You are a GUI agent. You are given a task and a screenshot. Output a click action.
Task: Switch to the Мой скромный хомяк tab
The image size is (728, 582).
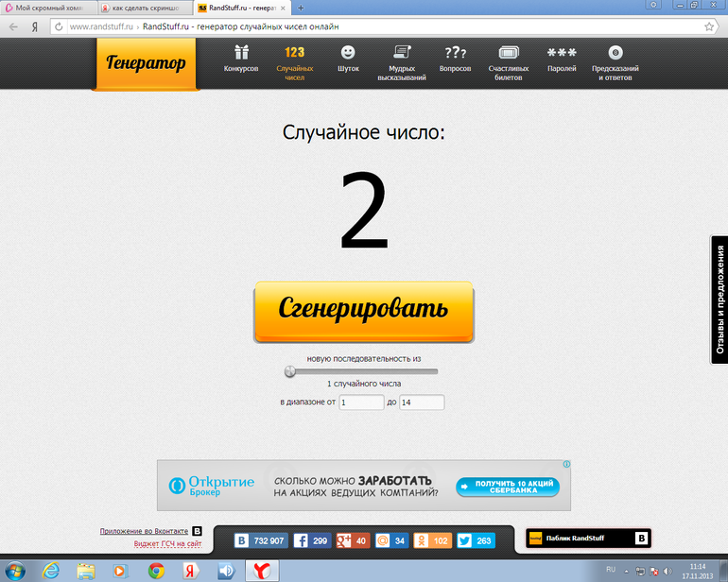click(48, 8)
